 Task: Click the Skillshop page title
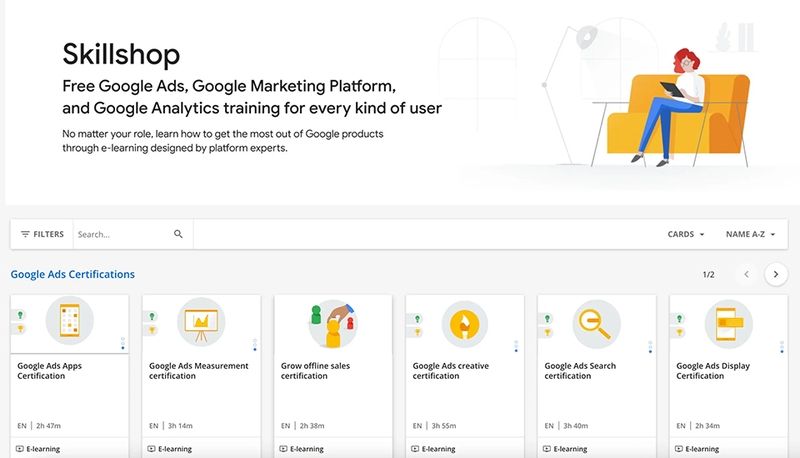(x=121, y=54)
